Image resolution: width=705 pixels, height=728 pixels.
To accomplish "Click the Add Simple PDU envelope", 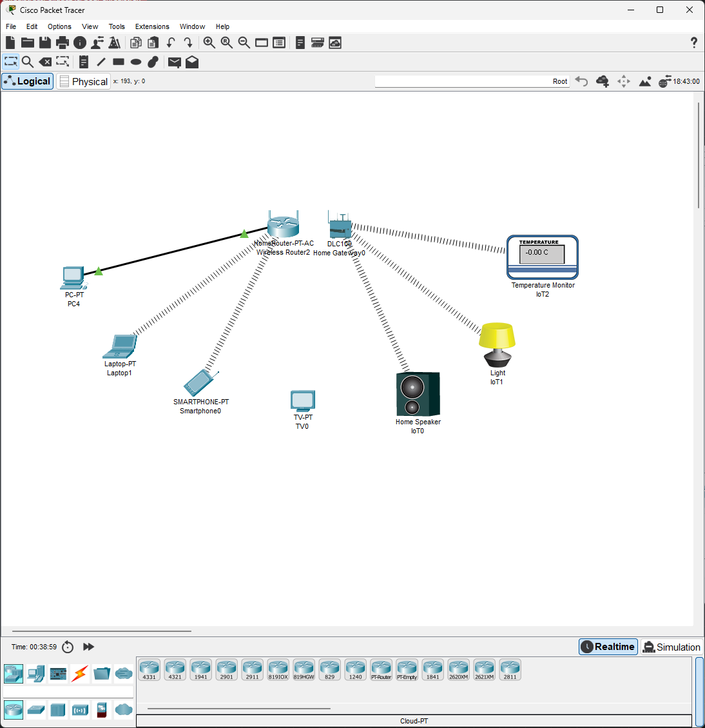I will pyautogui.click(x=174, y=62).
